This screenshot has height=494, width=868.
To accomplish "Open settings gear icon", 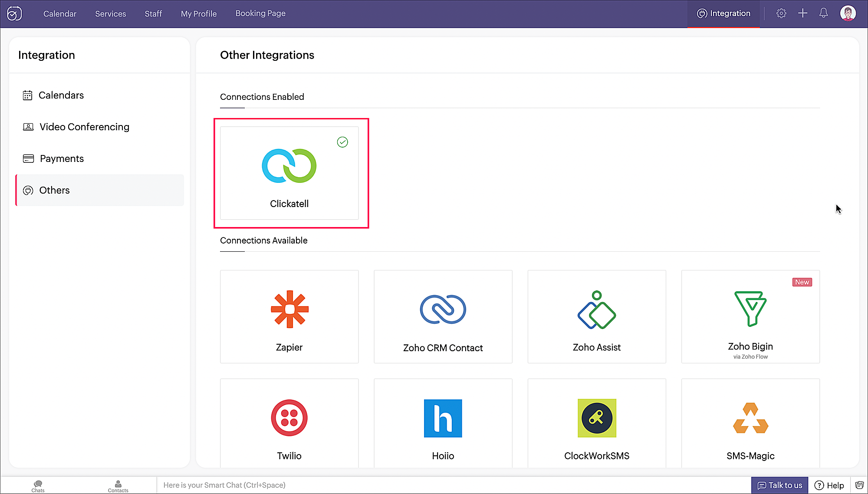I will click(781, 13).
